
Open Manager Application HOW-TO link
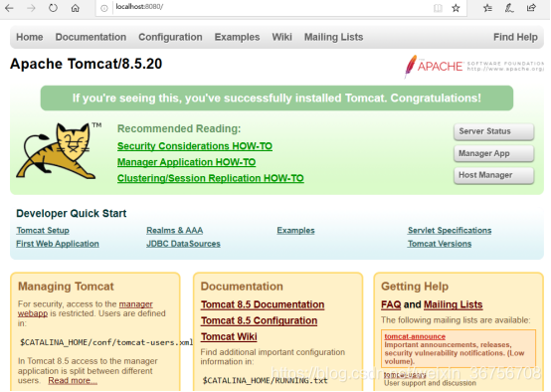[186, 162]
